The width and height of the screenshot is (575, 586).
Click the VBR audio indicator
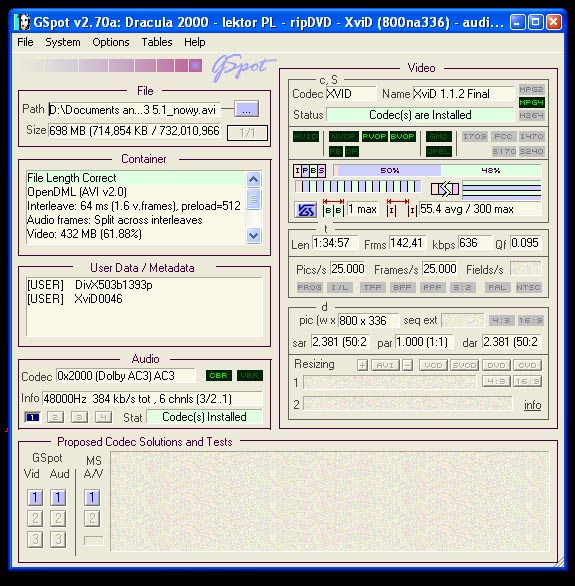point(250,375)
